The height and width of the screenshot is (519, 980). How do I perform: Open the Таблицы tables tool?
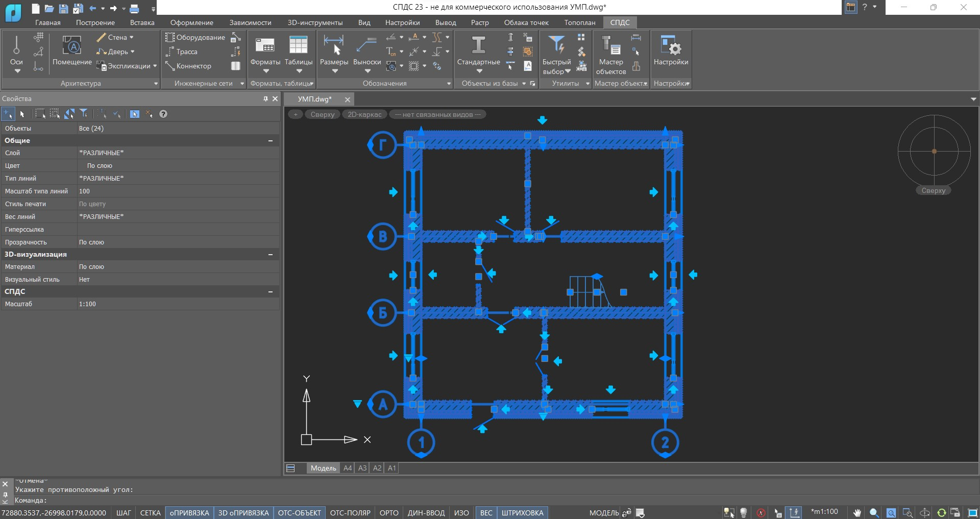point(299,46)
